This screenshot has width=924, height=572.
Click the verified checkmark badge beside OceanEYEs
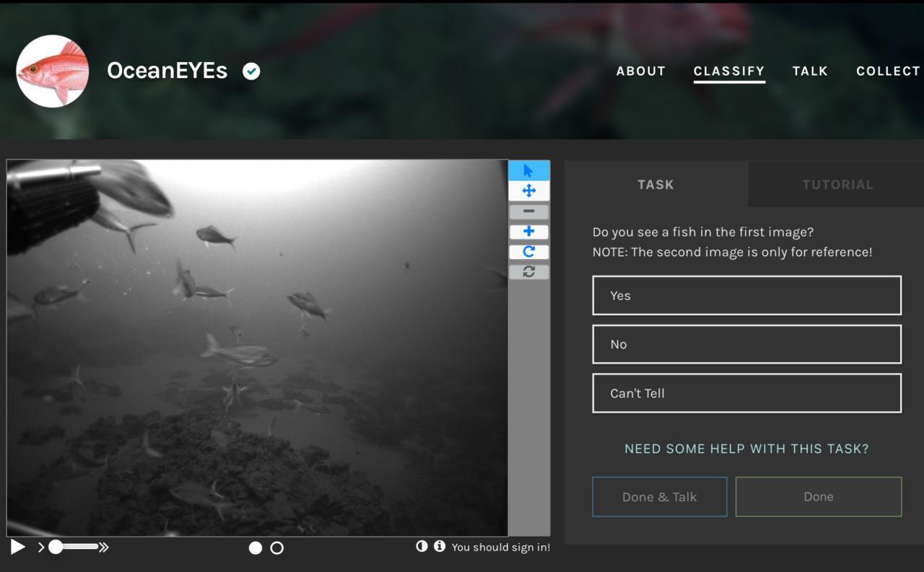pos(251,71)
